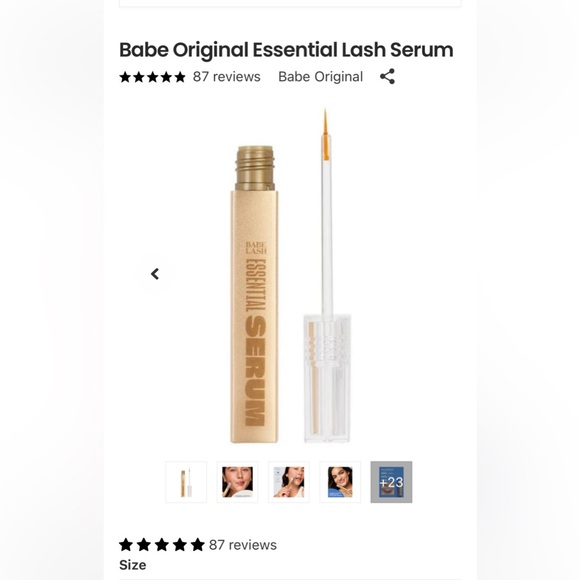The height and width of the screenshot is (580, 580).
Task: Select the third thumbnail showing serum application
Action: tap(289, 482)
